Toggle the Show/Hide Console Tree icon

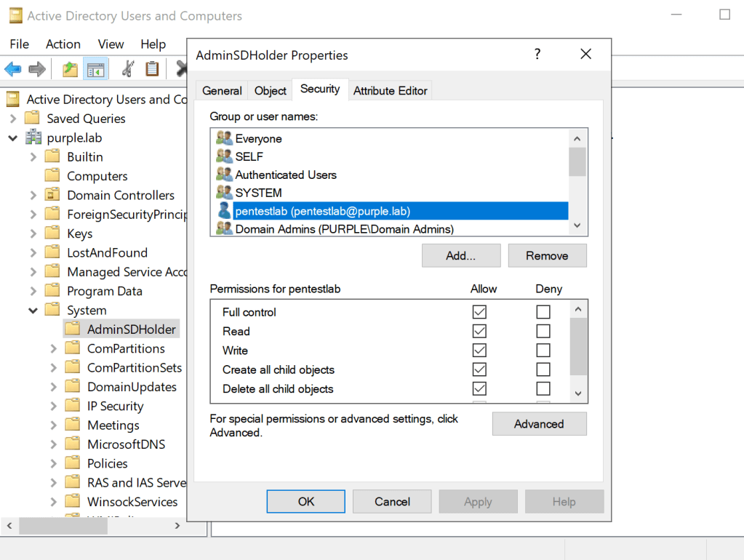(95, 69)
